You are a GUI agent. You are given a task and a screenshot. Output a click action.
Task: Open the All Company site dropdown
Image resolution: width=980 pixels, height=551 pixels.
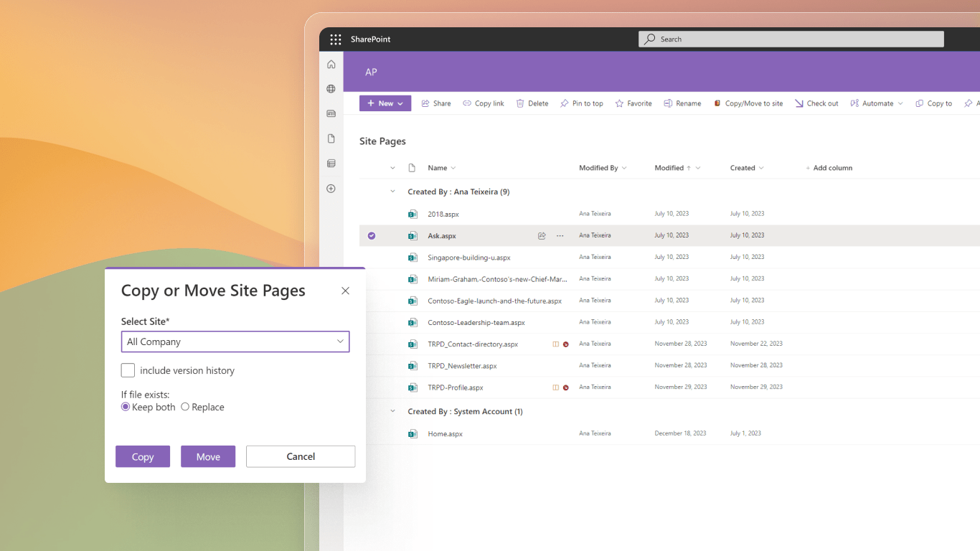[x=339, y=342]
